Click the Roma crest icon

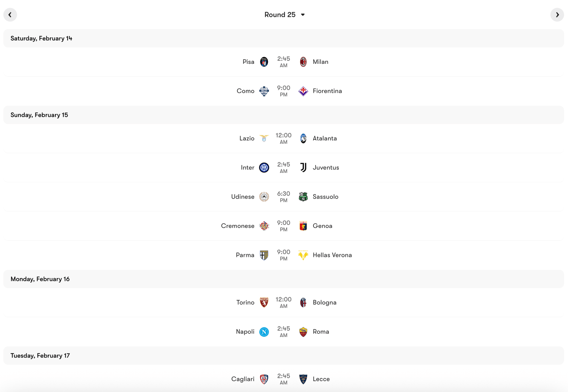pyautogui.click(x=303, y=332)
